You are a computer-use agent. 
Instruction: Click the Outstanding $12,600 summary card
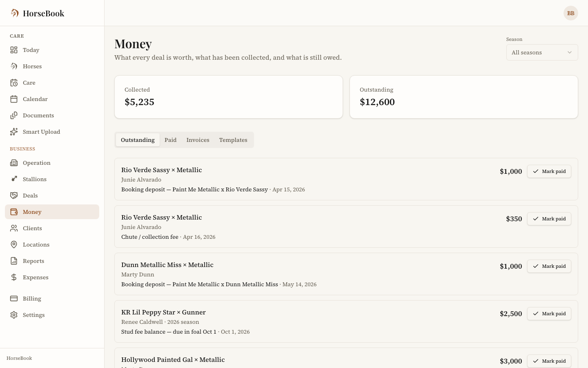464,97
